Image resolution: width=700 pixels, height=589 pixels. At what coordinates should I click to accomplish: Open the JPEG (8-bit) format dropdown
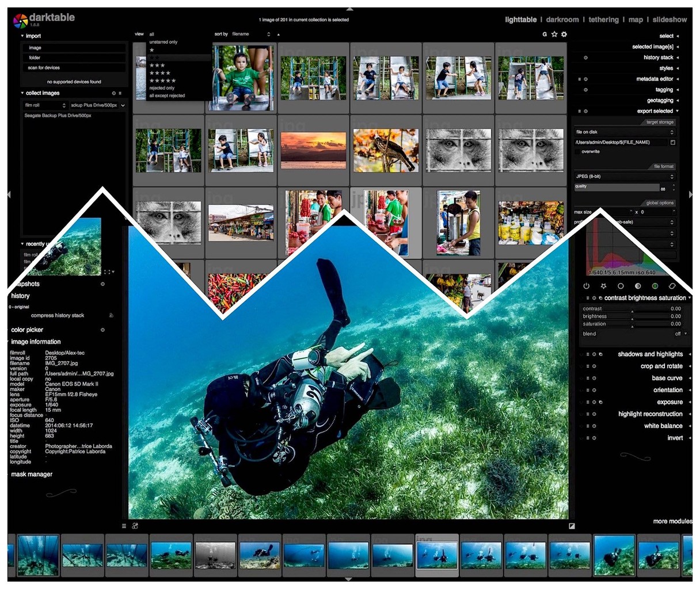pyautogui.click(x=624, y=177)
